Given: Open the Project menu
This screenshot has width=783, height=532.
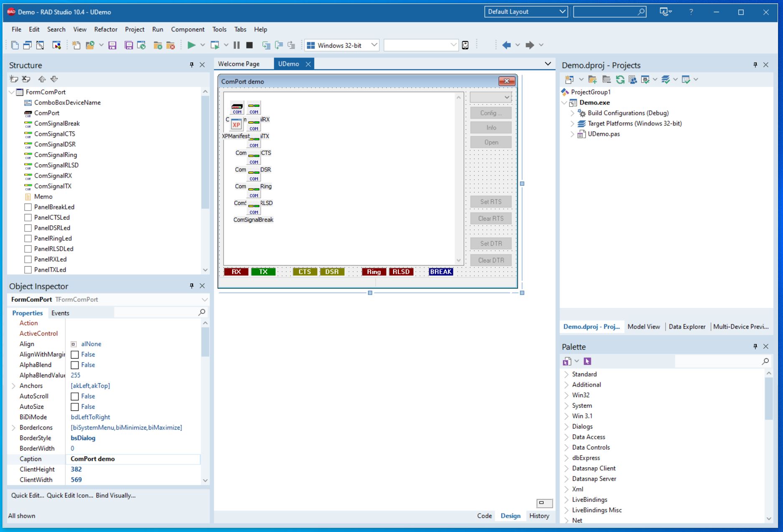Looking at the screenshot, I should click(x=135, y=29).
